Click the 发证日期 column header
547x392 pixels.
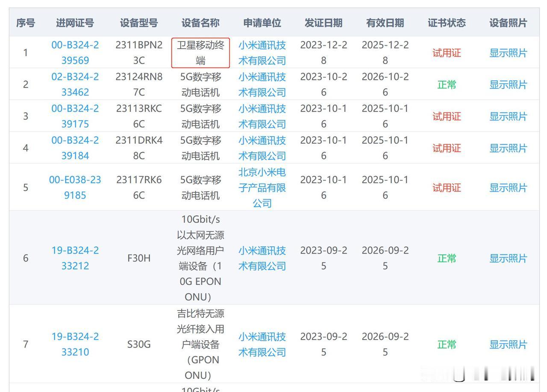[x=323, y=23]
